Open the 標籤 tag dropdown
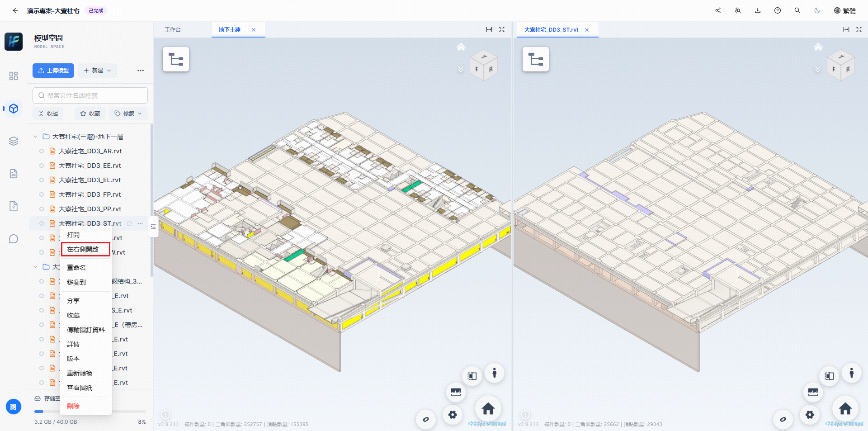The image size is (868, 431). pyautogui.click(x=128, y=114)
